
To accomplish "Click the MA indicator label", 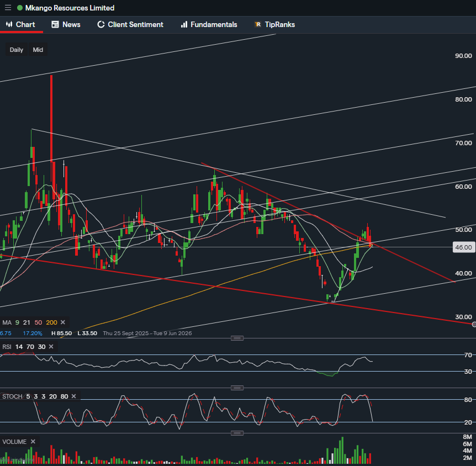I will pyautogui.click(x=7, y=322).
